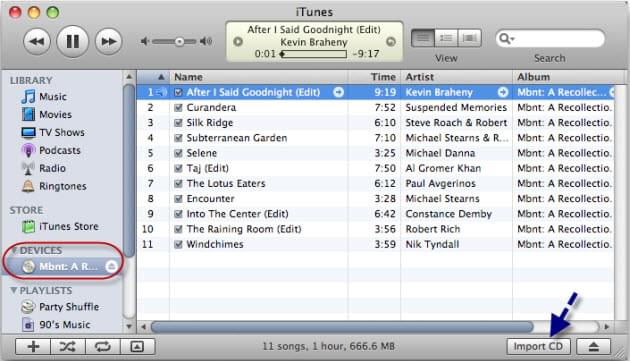The height and width of the screenshot is (361, 630).
Task: Click the Import CD button
Action: tap(538, 347)
